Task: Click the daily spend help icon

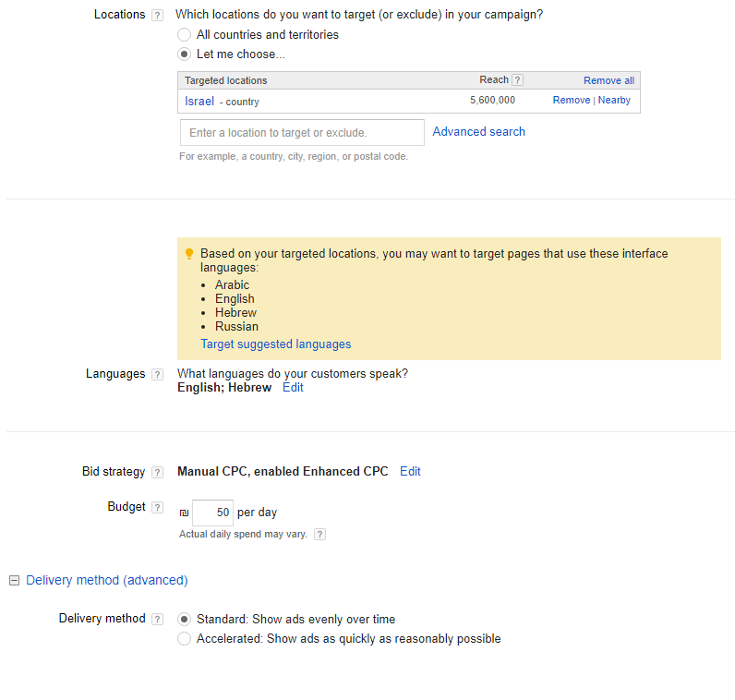Action: (319, 535)
